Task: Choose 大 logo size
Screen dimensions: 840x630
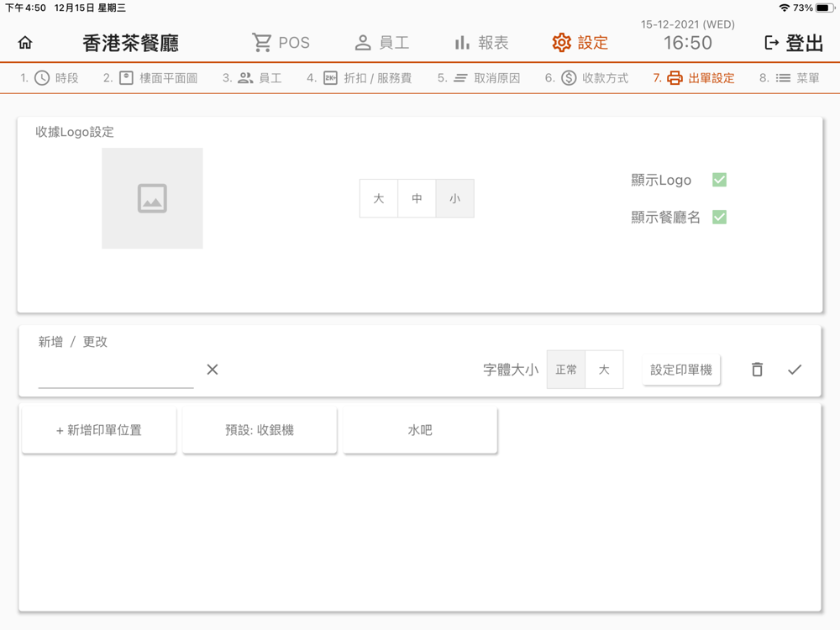Action: click(x=379, y=198)
